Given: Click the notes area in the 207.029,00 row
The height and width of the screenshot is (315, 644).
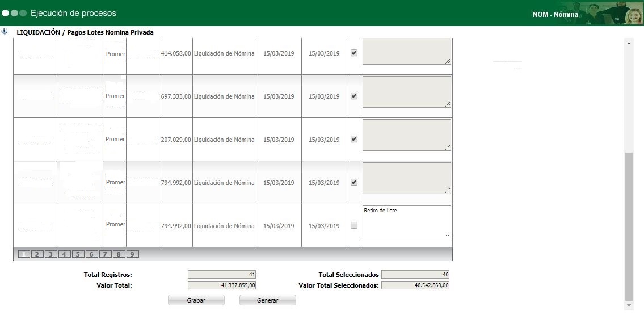Looking at the screenshot, I should (x=407, y=135).
